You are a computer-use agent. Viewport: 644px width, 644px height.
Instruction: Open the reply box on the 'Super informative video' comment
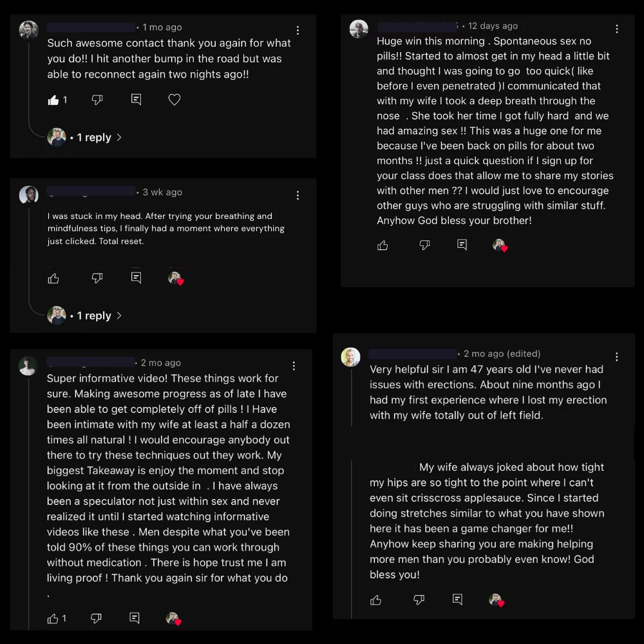(134, 618)
